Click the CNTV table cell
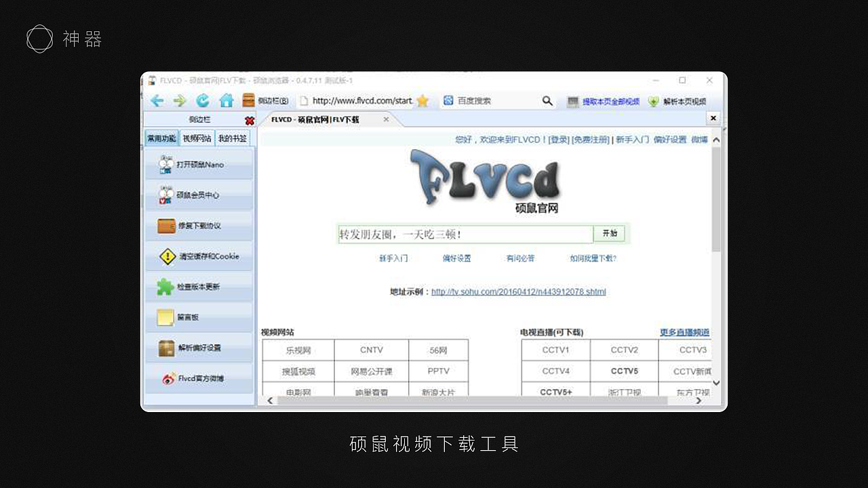This screenshot has height=488, width=868. (x=372, y=350)
